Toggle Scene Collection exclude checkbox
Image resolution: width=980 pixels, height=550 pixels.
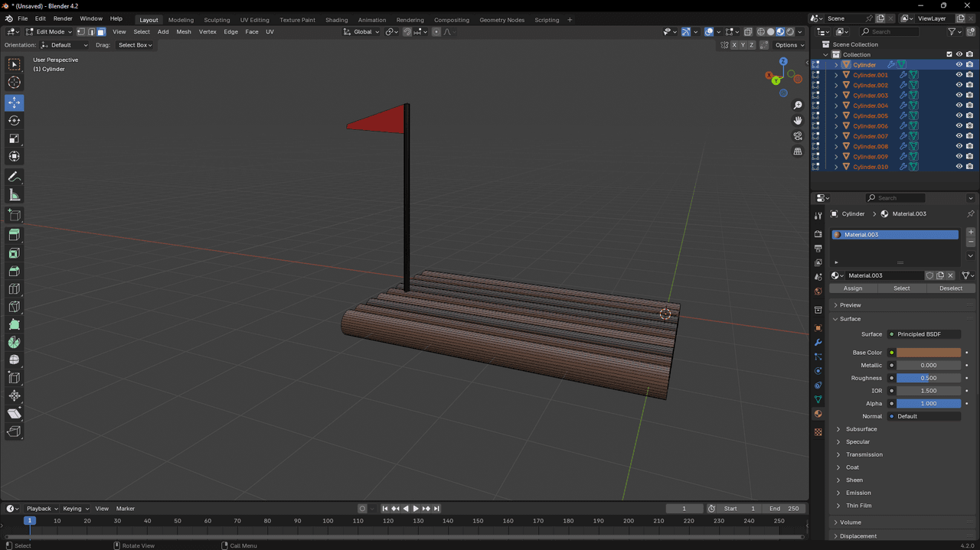pyautogui.click(x=949, y=54)
